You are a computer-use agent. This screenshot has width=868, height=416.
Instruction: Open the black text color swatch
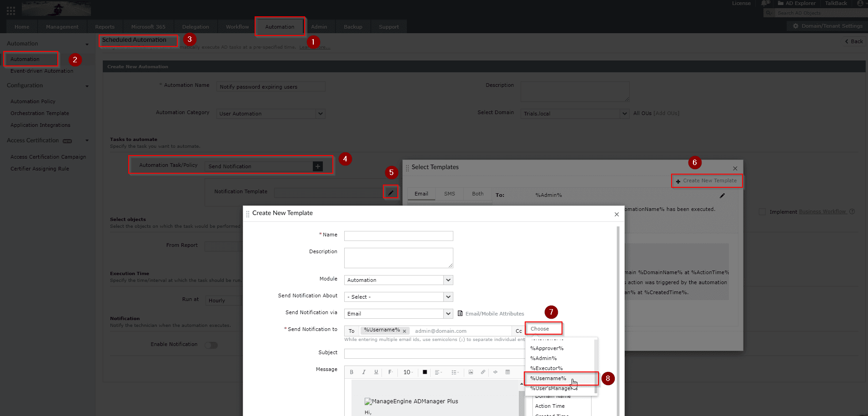point(425,372)
